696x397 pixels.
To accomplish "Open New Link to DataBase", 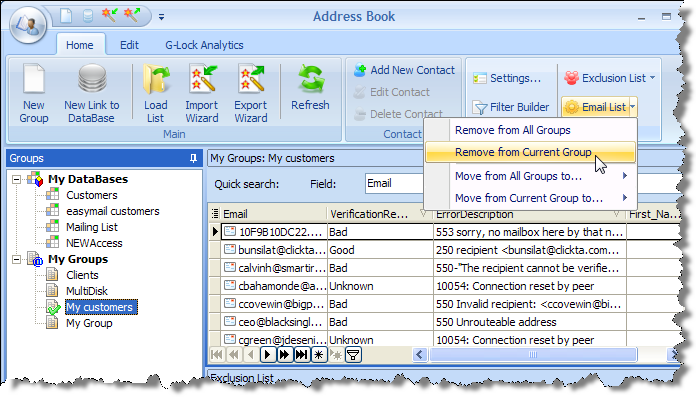I will [92, 93].
